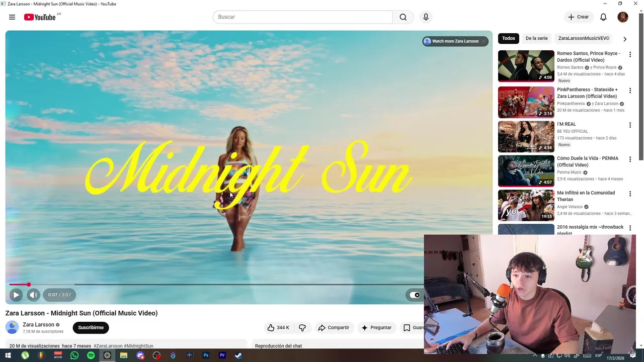
Task: Click the 0:07 / 3:07 time display
Action: pos(59,295)
